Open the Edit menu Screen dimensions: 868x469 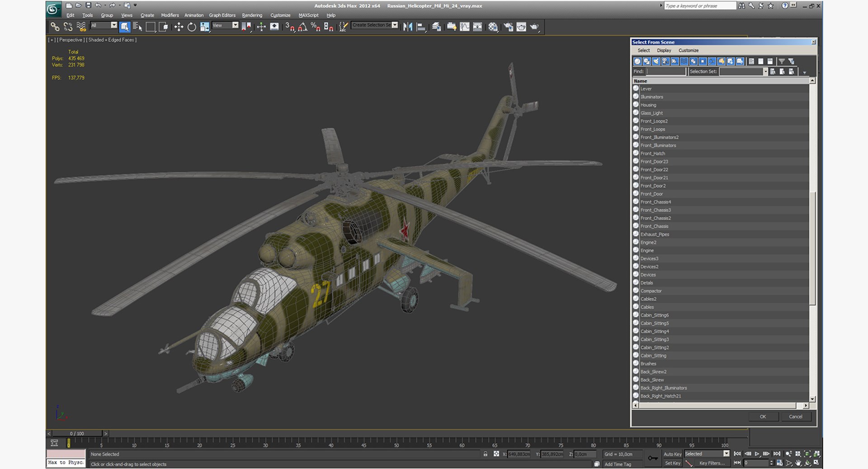71,15
